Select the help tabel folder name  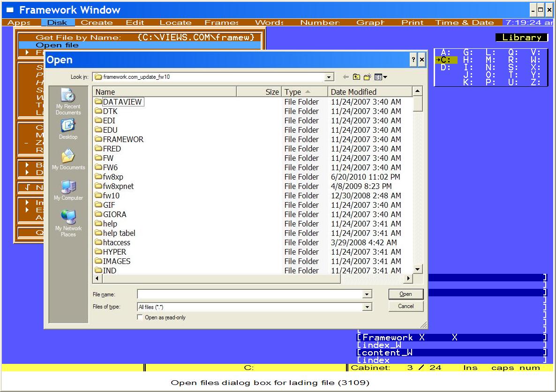coord(119,233)
